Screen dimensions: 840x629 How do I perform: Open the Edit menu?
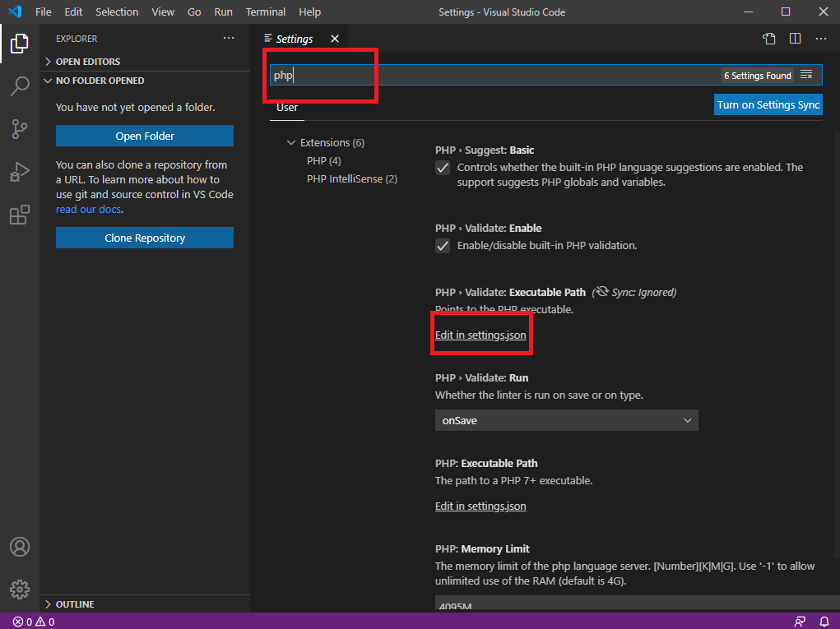73,12
